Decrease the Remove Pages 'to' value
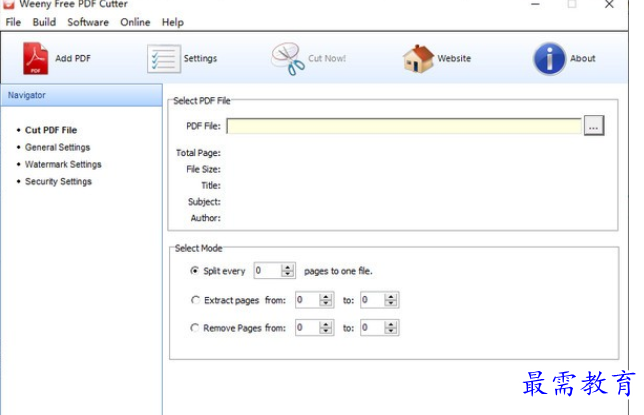The image size is (644, 415). tap(391, 331)
